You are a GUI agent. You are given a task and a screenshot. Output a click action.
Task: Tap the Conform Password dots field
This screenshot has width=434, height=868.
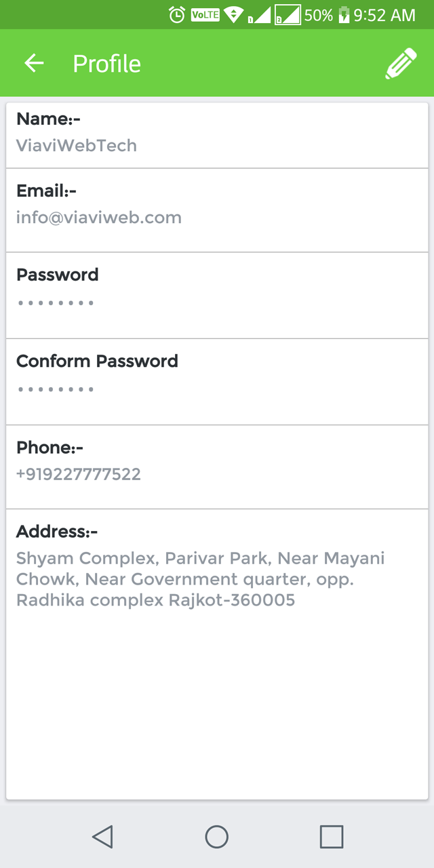click(56, 389)
